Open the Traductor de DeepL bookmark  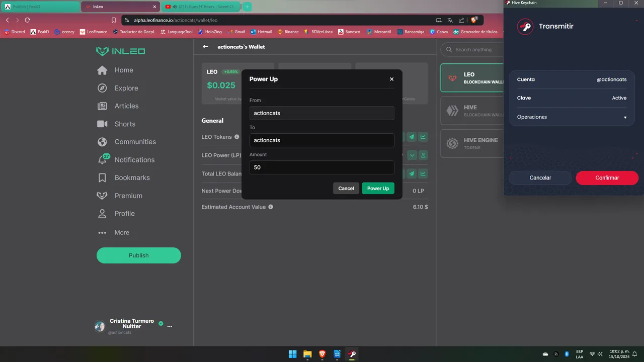pyautogui.click(x=134, y=32)
